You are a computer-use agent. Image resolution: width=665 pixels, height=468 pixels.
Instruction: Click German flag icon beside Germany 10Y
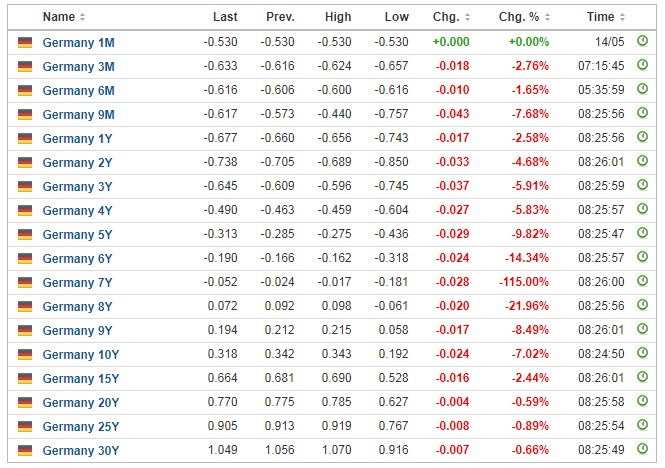point(25,354)
